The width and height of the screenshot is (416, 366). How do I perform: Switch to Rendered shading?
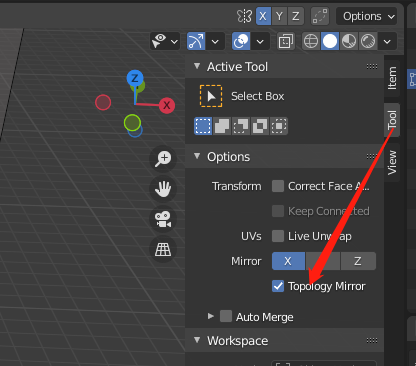click(368, 41)
